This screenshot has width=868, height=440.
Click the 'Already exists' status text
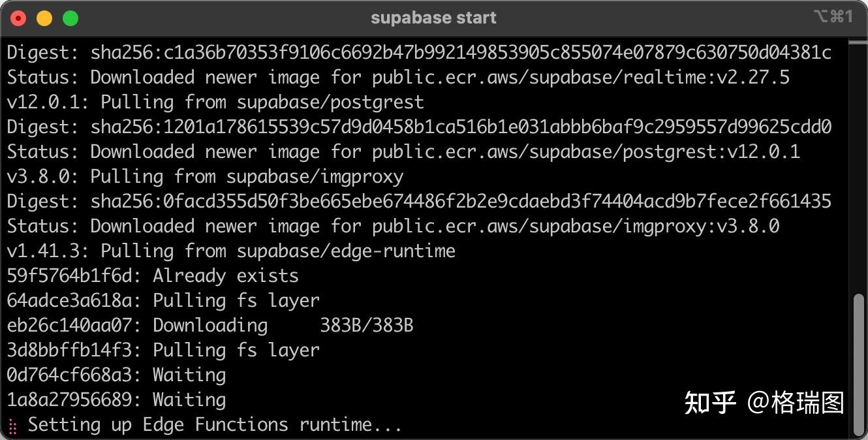[x=225, y=275]
